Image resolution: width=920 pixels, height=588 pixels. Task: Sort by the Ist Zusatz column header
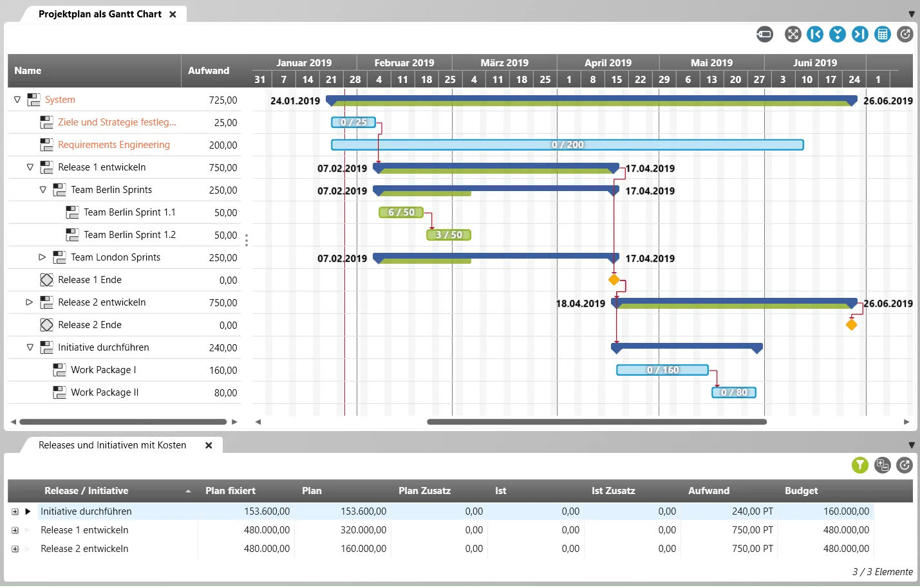click(614, 491)
